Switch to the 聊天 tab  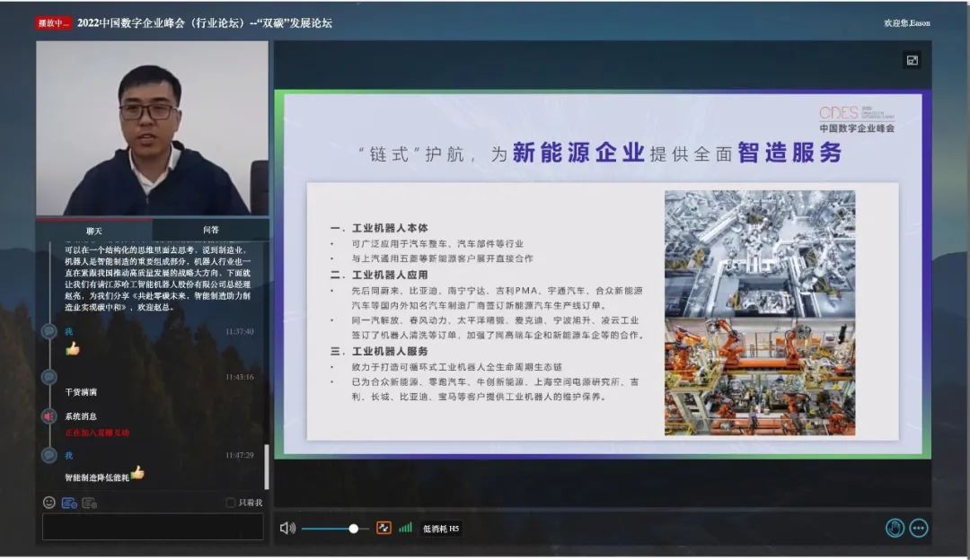[x=94, y=231]
